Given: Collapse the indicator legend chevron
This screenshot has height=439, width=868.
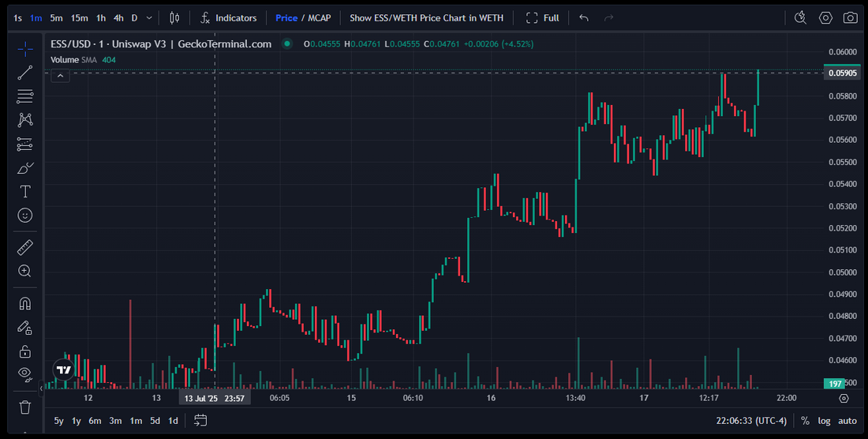Looking at the screenshot, I should coord(60,76).
